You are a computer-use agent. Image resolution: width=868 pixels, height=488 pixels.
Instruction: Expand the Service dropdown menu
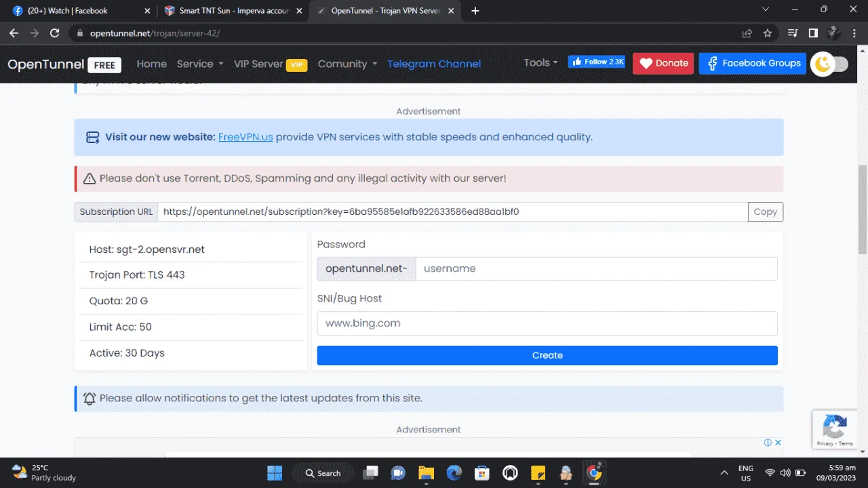pyautogui.click(x=200, y=64)
